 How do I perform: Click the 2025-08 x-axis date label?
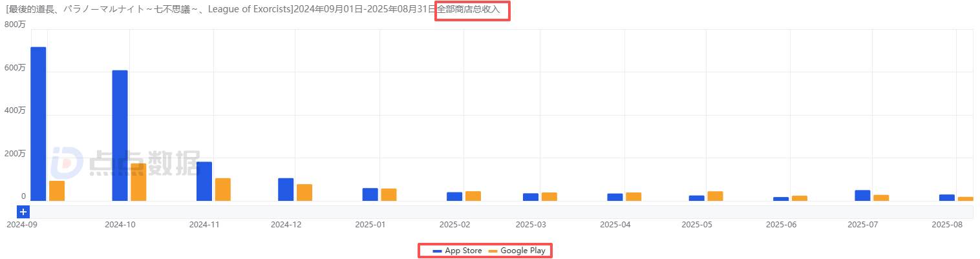[x=947, y=225]
